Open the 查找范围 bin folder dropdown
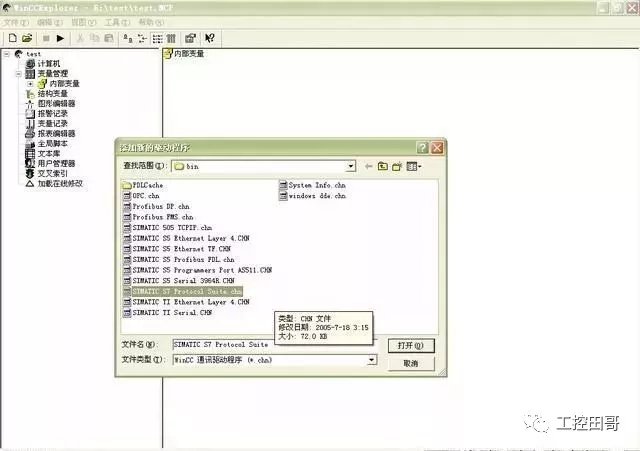 point(351,167)
